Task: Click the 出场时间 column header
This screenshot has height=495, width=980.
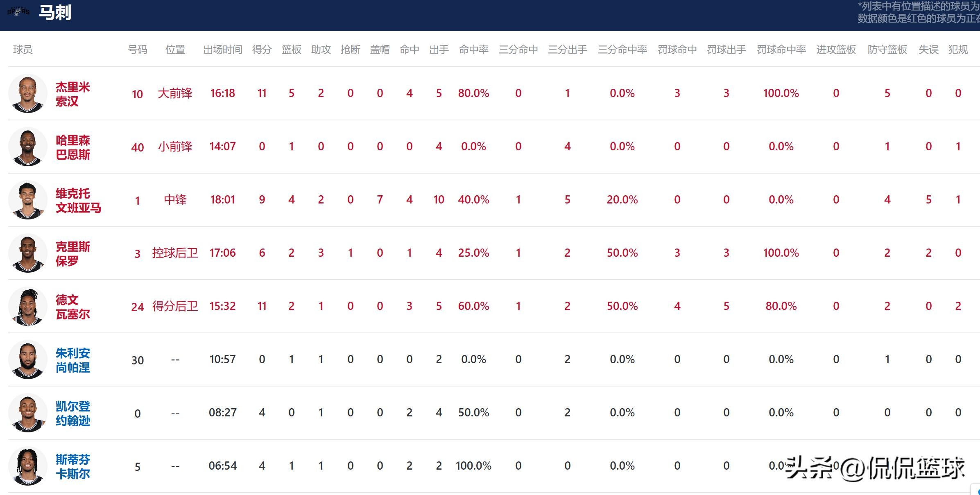Action: (222, 50)
